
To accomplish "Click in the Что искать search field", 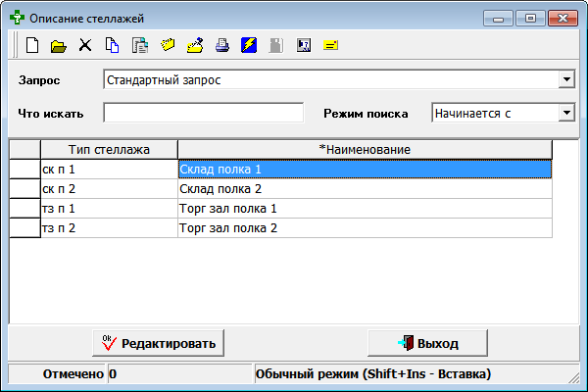I will pyautogui.click(x=203, y=113).
